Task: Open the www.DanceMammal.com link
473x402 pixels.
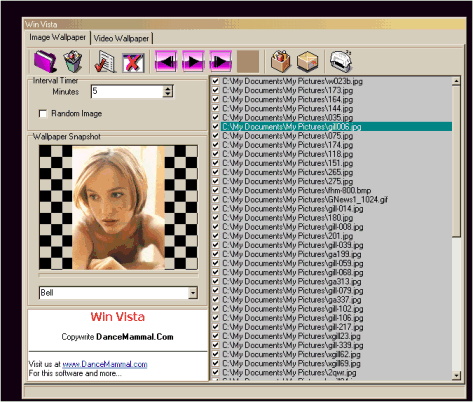Action: 105,364
